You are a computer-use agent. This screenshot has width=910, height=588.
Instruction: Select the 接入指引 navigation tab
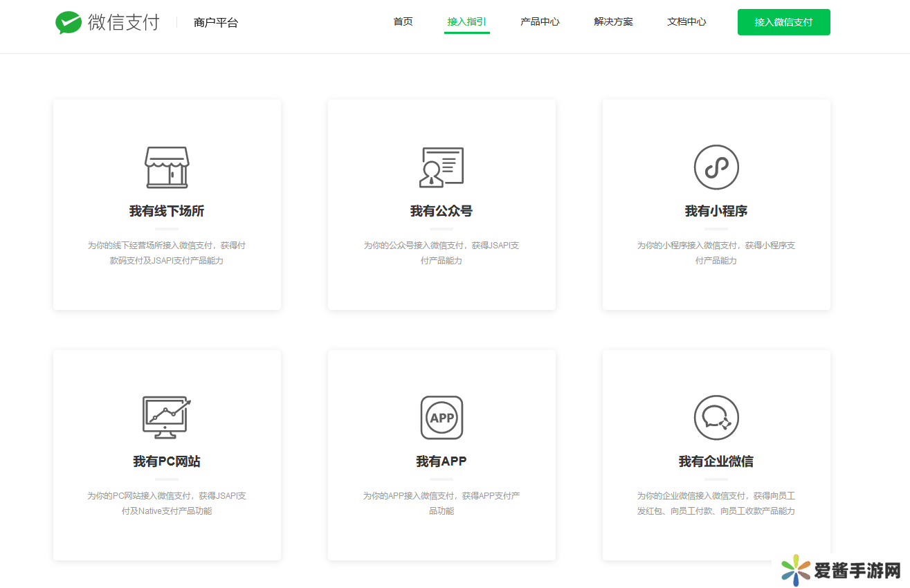(466, 22)
